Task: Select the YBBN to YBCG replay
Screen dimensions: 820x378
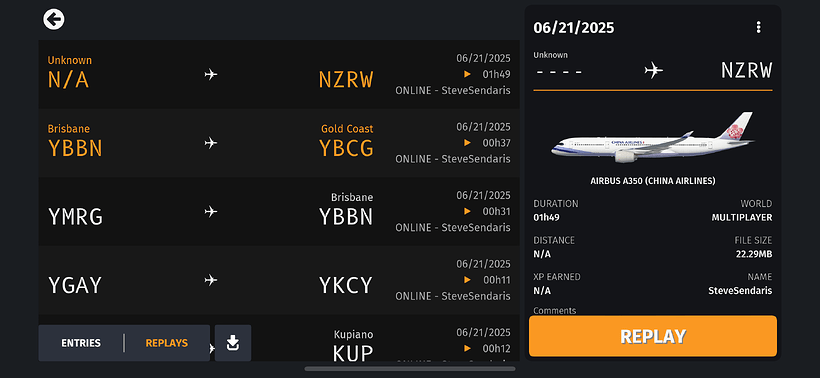Action: 279,143
